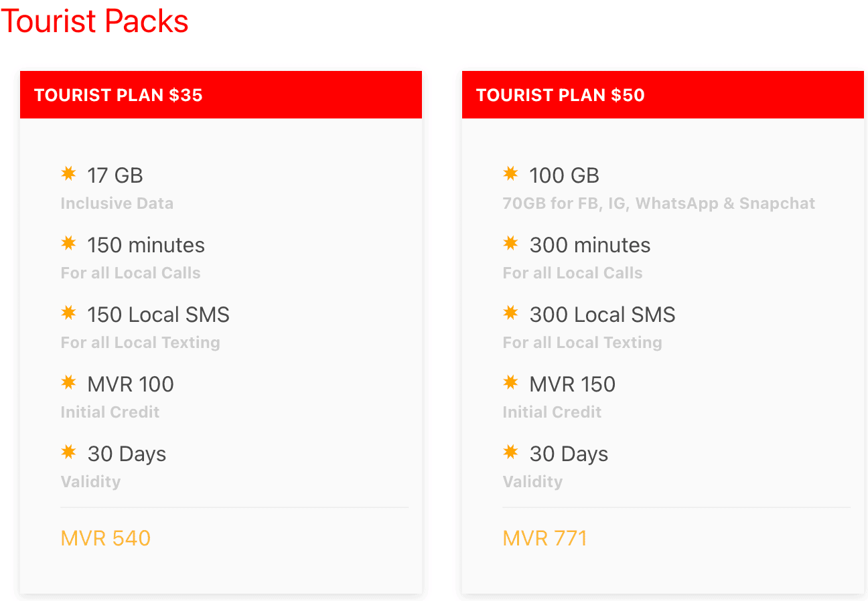868x601 pixels.
Task: Click the 70GB for FB, IG, WhatsApp & Snapchat note
Action: (659, 203)
